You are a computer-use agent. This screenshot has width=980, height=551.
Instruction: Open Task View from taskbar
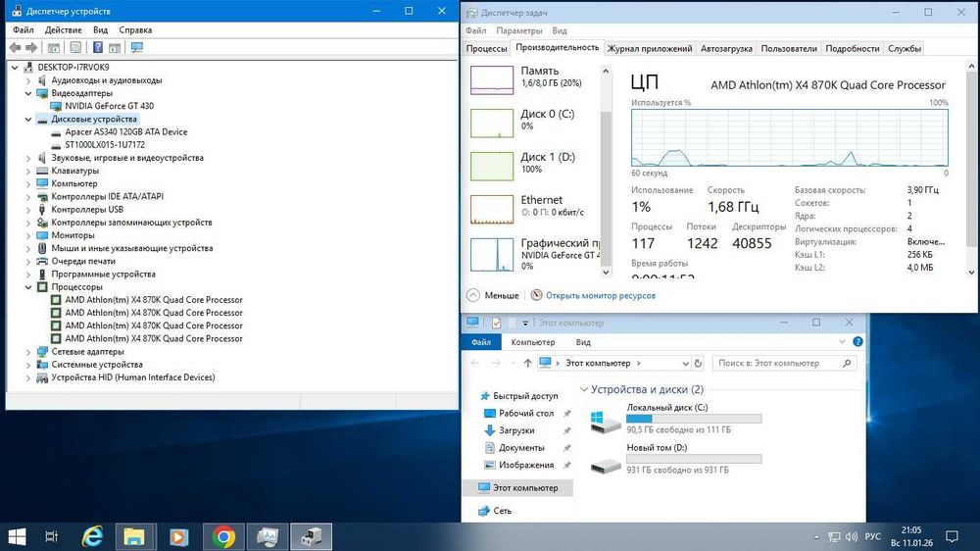(x=52, y=536)
